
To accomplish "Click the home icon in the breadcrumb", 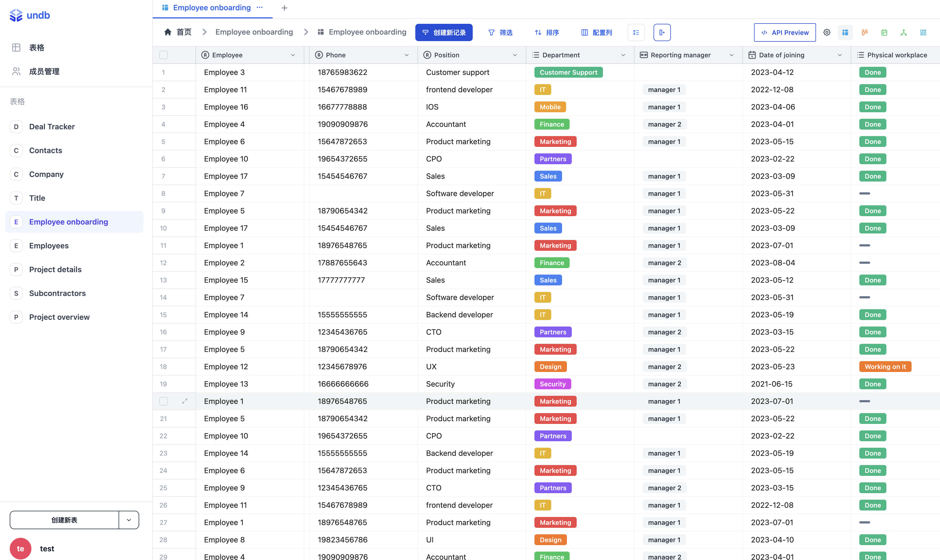I will 168,32.
